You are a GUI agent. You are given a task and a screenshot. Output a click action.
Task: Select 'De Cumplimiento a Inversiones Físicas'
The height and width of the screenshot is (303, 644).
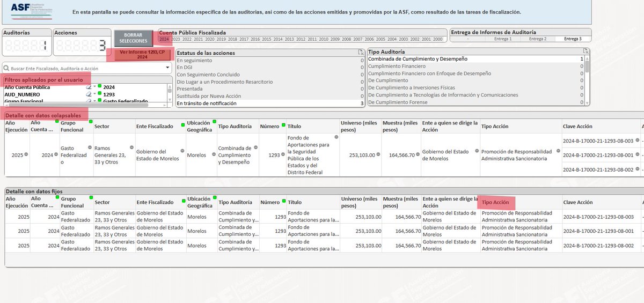475,87
